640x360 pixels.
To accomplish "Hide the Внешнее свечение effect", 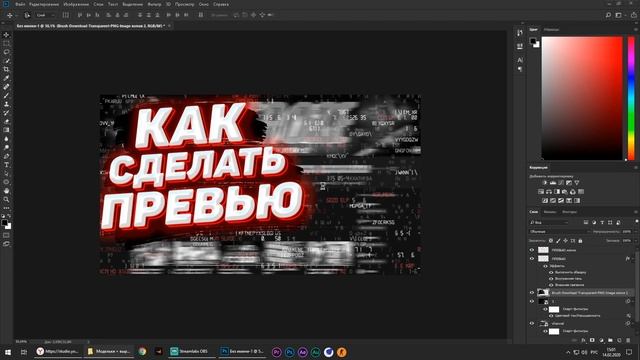I will (x=551, y=285).
